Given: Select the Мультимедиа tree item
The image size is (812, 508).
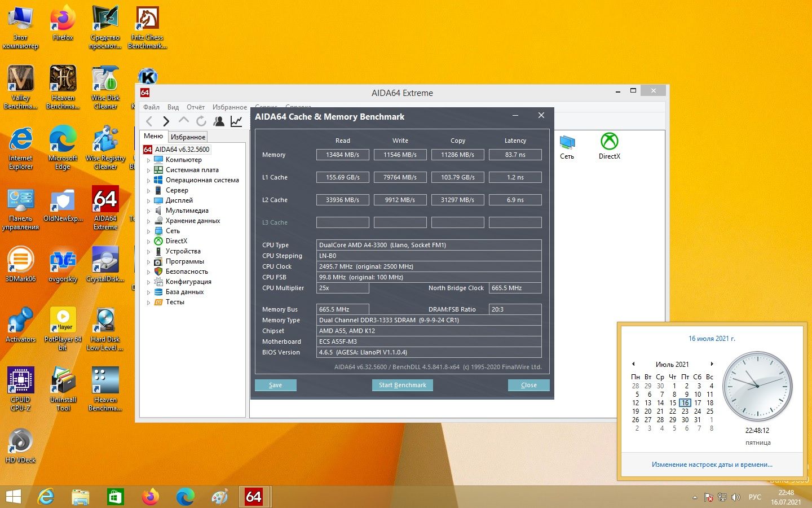Looking at the screenshot, I should tap(187, 211).
